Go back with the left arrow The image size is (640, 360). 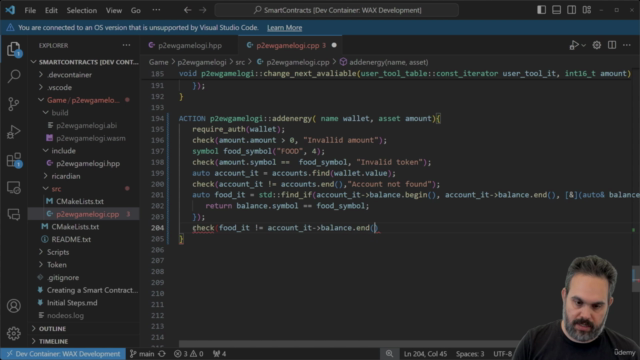pos(187,10)
